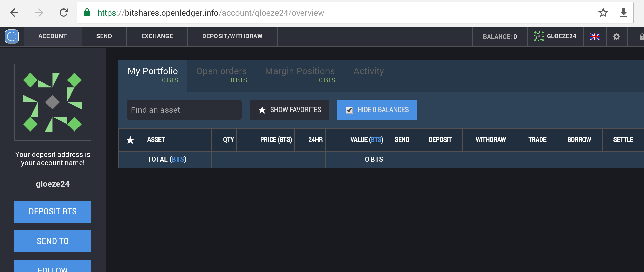Switch to the Activity tab
Viewport: 644px width, 272px height.
pyautogui.click(x=369, y=71)
